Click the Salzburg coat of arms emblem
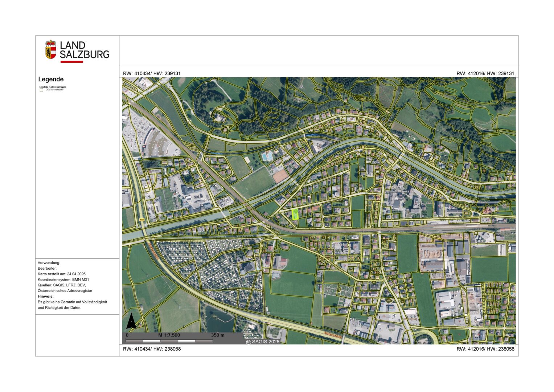This screenshot has width=554, height=392. pos(51,50)
